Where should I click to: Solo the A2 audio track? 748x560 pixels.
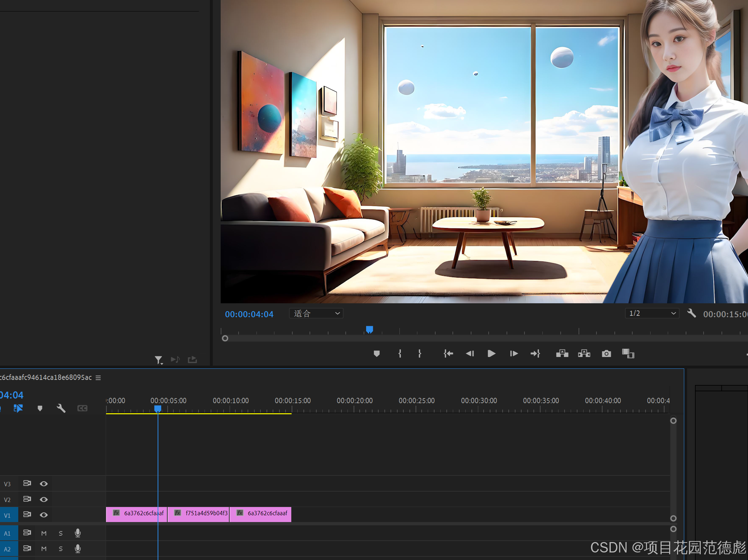tap(61, 549)
